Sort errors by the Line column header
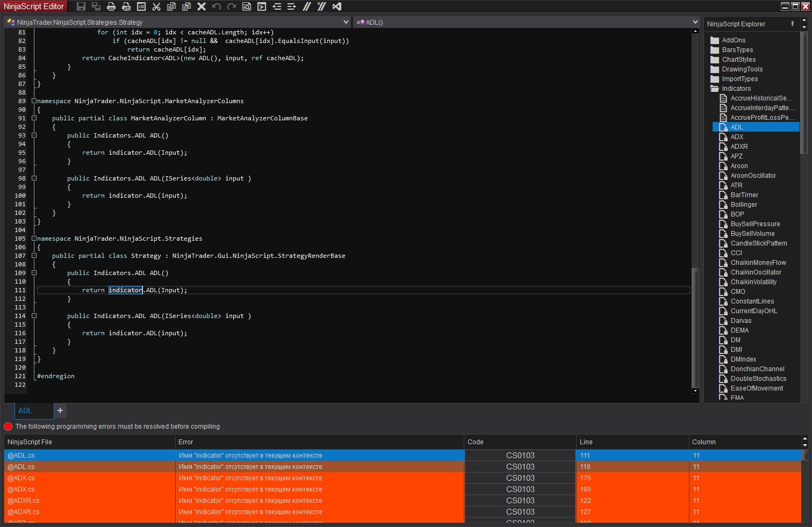This screenshot has height=527, width=812. pyautogui.click(x=633, y=442)
